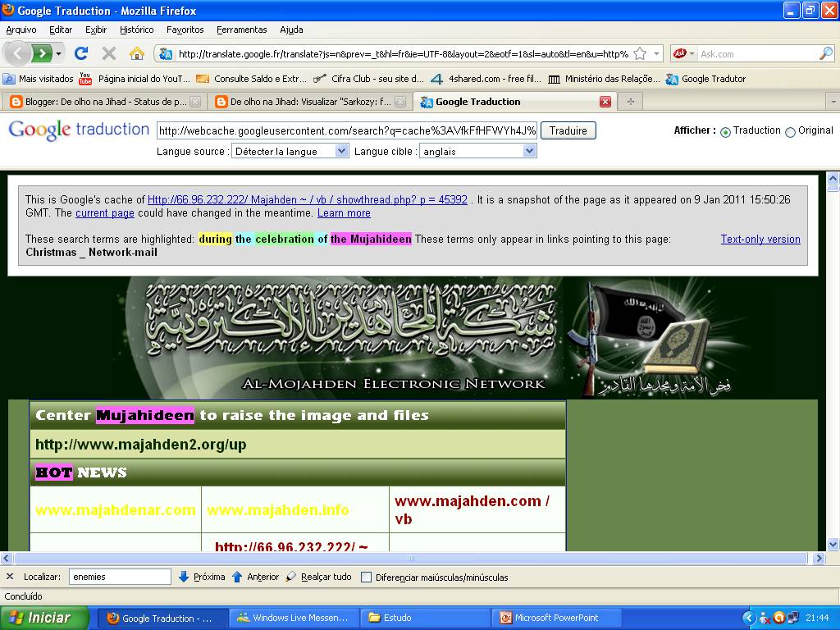Click the vertical scrollbar down arrow
Image resolution: width=840 pixels, height=630 pixels.
(833, 545)
